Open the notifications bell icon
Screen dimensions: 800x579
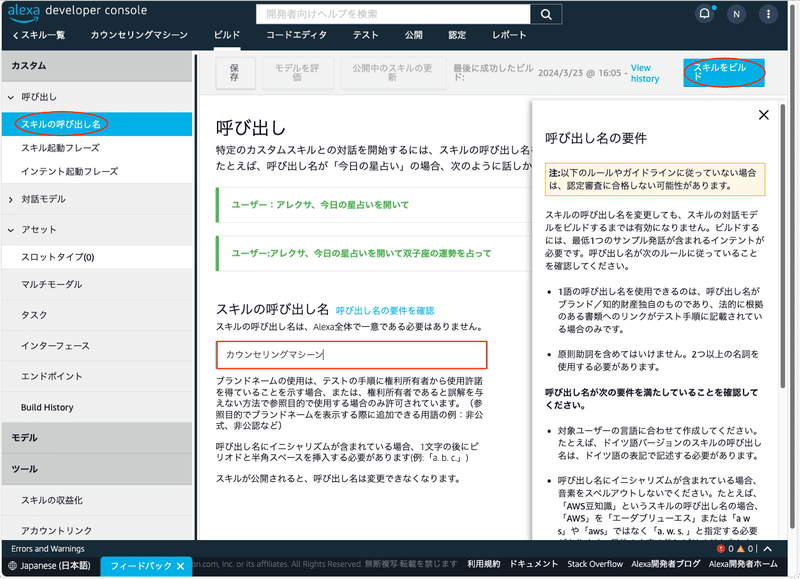[x=705, y=14]
